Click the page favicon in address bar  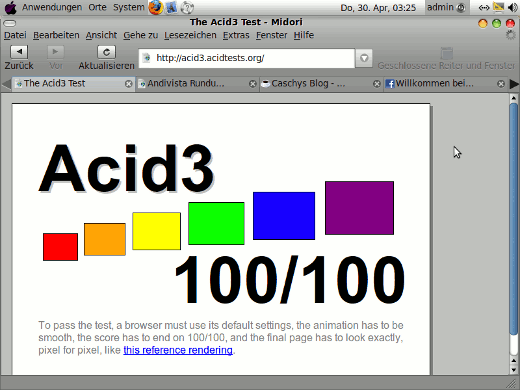147,58
